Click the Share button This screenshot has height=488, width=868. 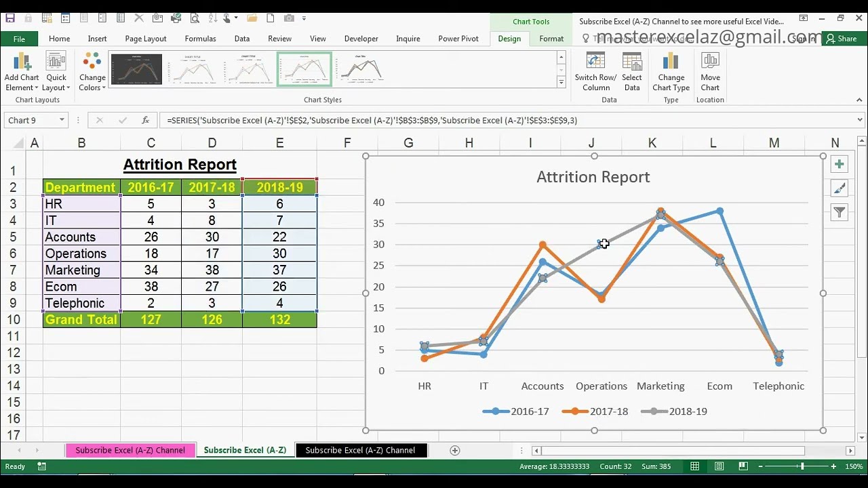click(x=841, y=39)
